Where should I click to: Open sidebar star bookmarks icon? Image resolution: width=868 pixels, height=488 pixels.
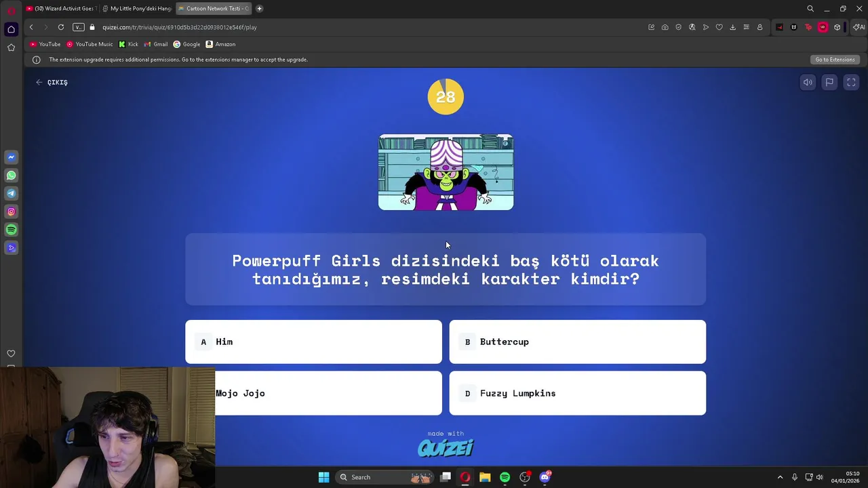click(11, 47)
